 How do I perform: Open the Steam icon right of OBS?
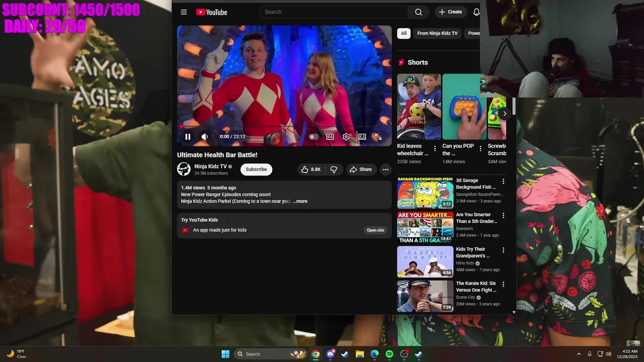pos(419,354)
